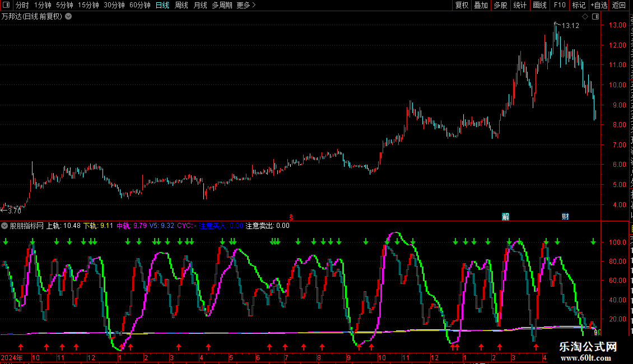This screenshot has height=364, width=633.
Task: Select the 15分钟 period tab
Action: click(89, 5)
